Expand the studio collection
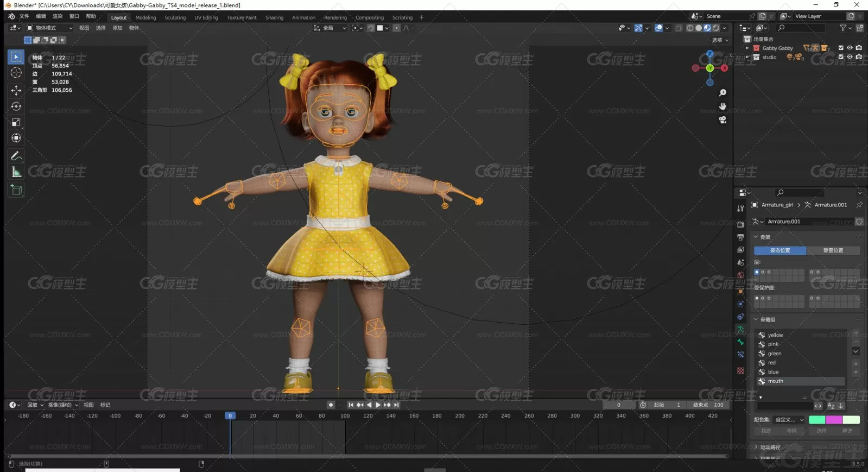This screenshot has height=472, width=868. [x=747, y=56]
